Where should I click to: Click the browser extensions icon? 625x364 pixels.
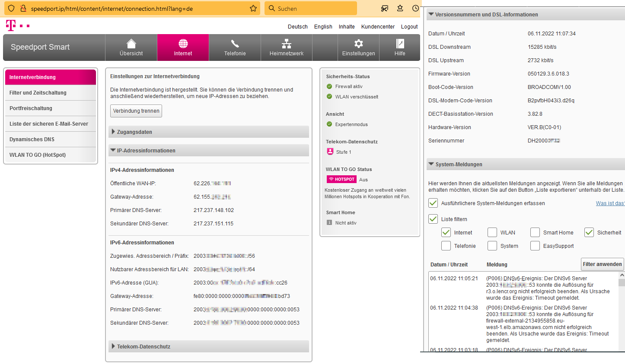[x=400, y=8]
